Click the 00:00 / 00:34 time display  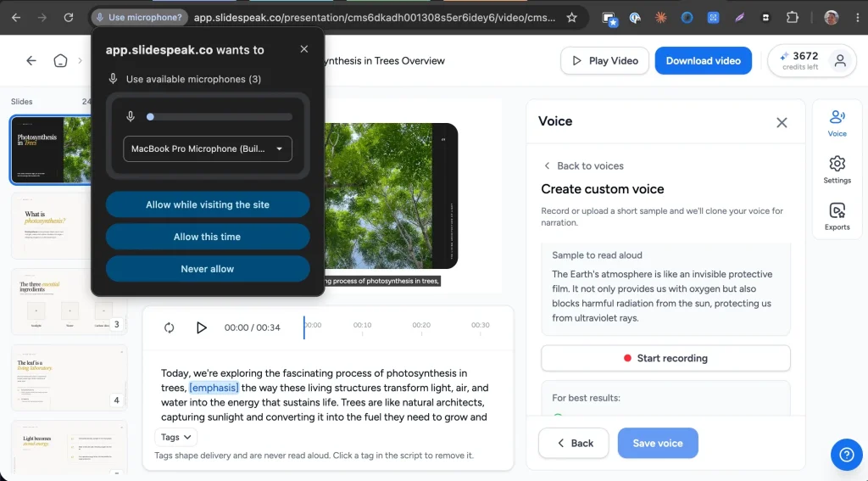(252, 327)
